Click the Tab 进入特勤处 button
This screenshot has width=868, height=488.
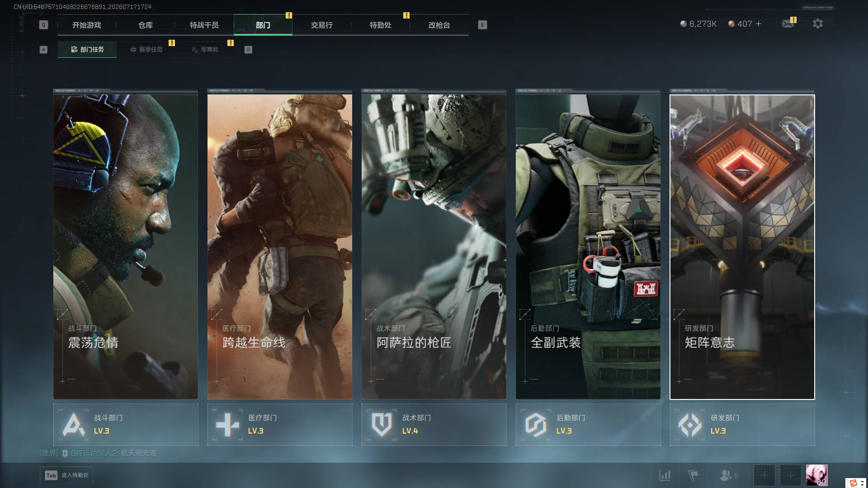66,475
